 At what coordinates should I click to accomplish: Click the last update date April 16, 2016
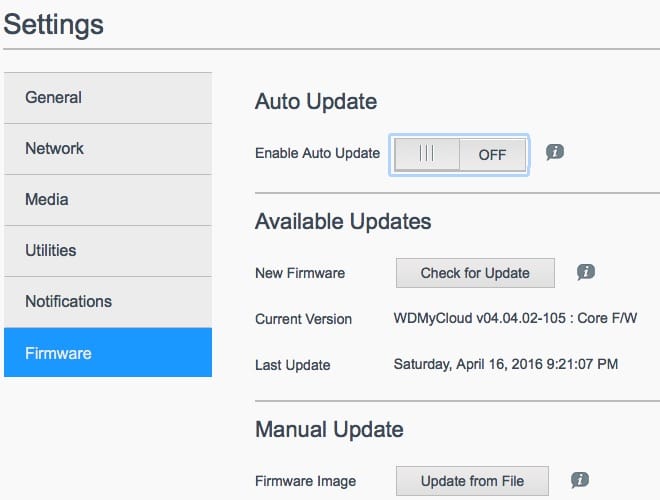(506, 365)
